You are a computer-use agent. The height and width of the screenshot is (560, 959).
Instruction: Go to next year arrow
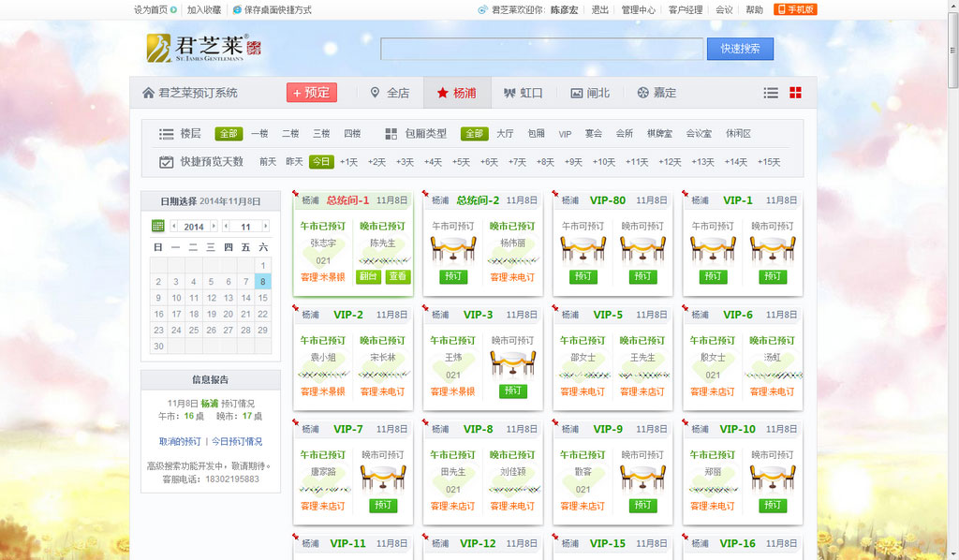(214, 227)
